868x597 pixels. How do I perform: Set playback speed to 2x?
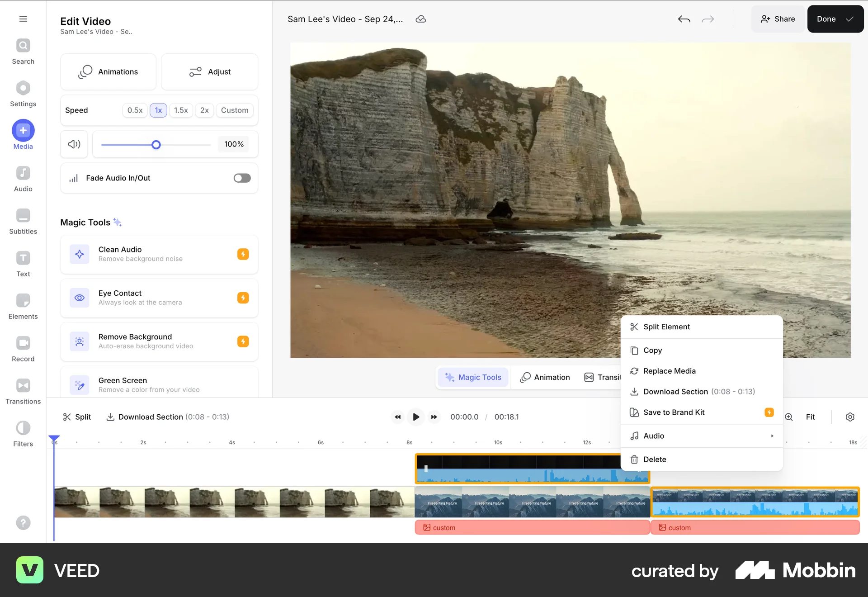click(x=204, y=110)
